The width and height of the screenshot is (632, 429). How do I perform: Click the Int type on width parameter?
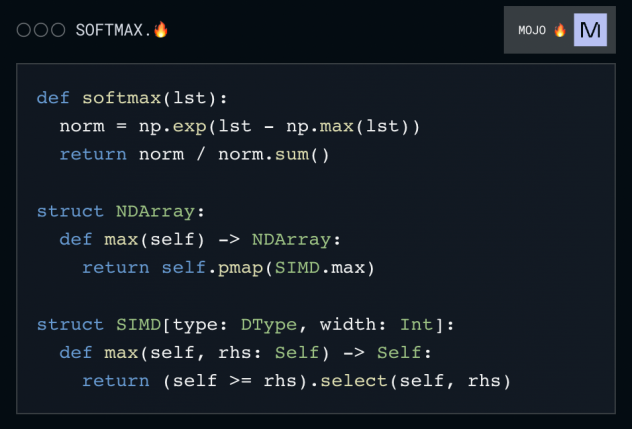click(x=417, y=325)
